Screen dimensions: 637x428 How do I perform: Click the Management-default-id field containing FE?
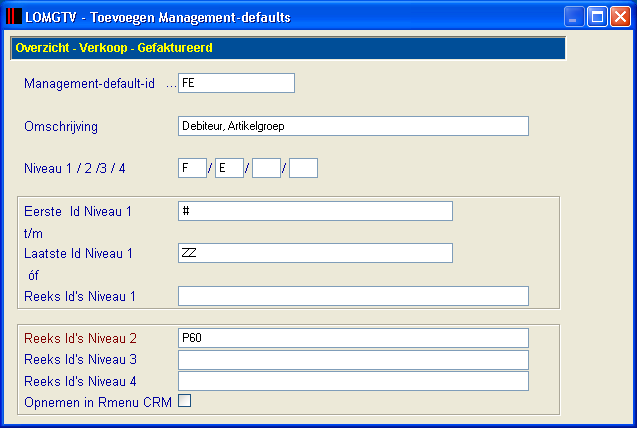tap(236, 83)
